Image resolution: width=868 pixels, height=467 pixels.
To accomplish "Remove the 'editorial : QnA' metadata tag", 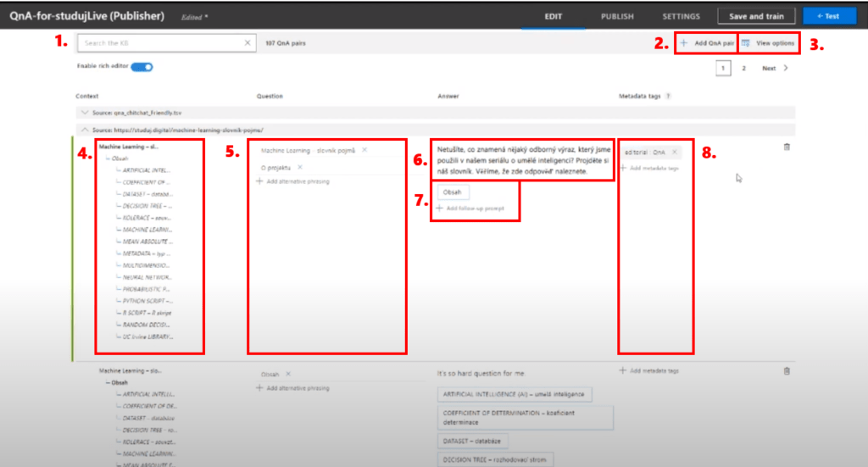I will [675, 152].
